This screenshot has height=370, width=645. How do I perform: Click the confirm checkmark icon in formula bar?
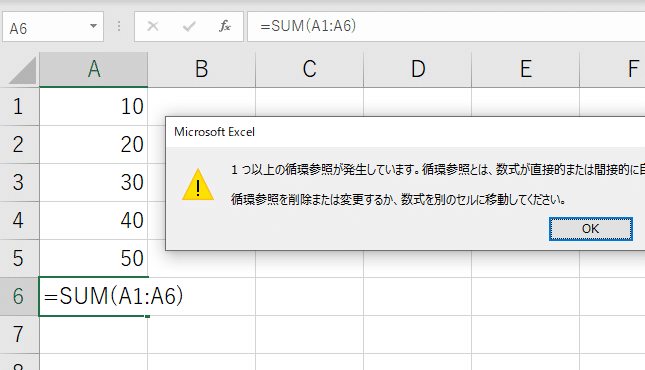click(x=189, y=27)
